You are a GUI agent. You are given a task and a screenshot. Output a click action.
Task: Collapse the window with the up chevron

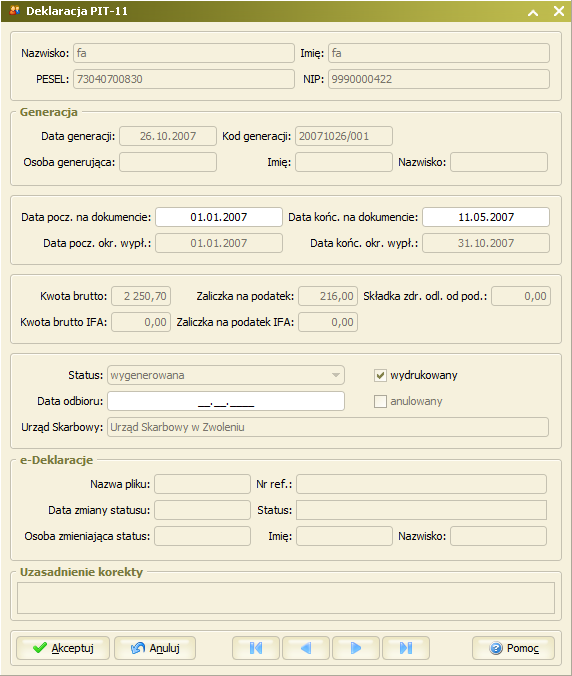[533, 12]
